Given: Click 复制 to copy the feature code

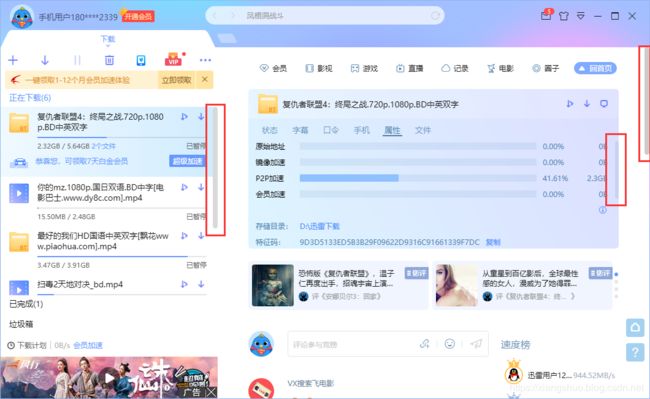Looking at the screenshot, I should (x=493, y=242).
